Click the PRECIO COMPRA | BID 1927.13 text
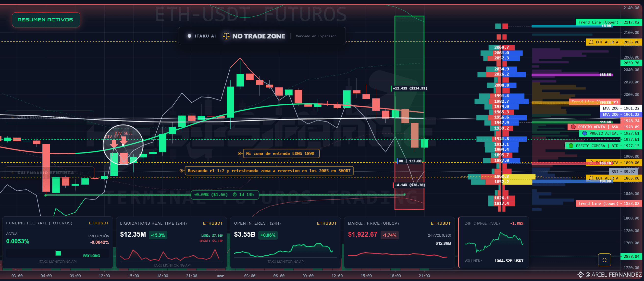This screenshot has width=644, height=281. [607, 146]
